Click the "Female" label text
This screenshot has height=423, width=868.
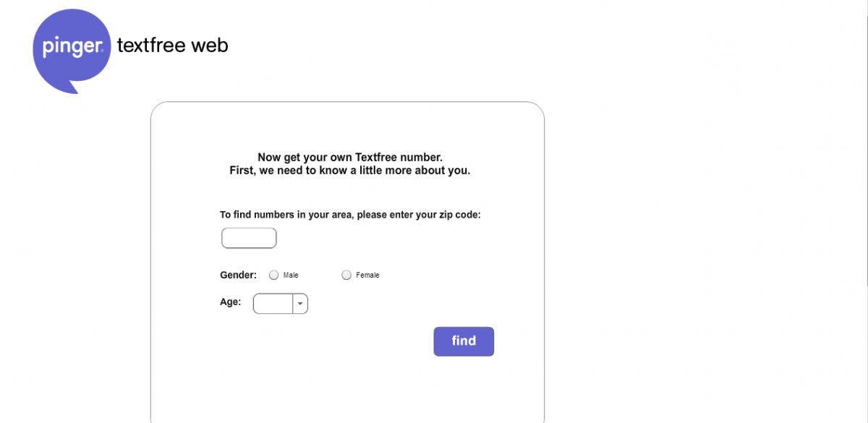367,275
